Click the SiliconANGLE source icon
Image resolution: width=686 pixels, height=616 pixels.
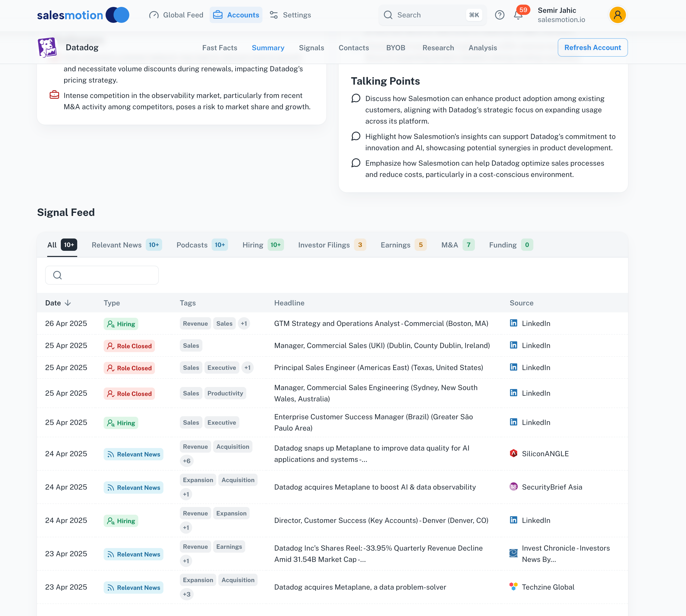513,453
